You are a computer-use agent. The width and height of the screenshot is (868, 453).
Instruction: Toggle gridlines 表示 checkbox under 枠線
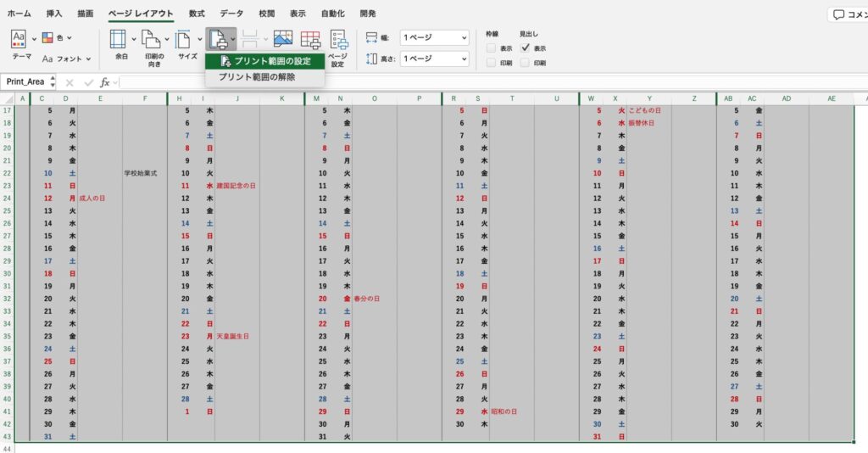click(x=492, y=48)
